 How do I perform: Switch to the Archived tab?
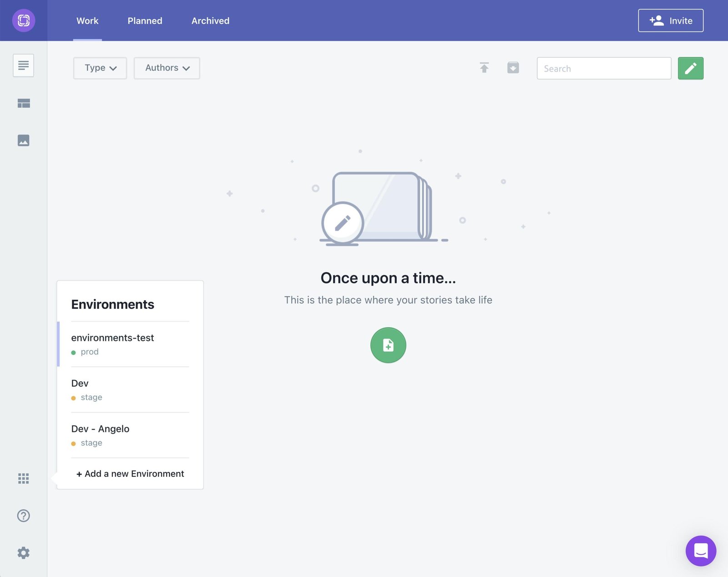pyautogui.click(x=210, y=20)
